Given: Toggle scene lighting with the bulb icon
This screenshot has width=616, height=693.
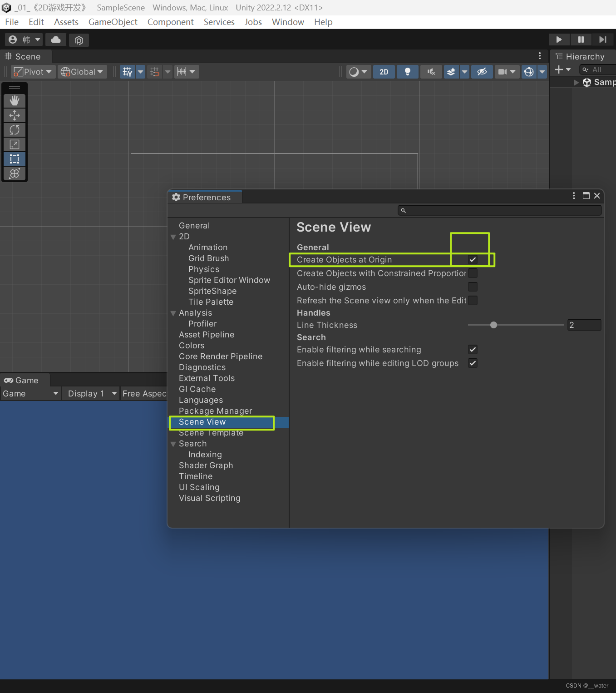Looking at the screenshot, I should pyautogui.click(x=407, y=71).
